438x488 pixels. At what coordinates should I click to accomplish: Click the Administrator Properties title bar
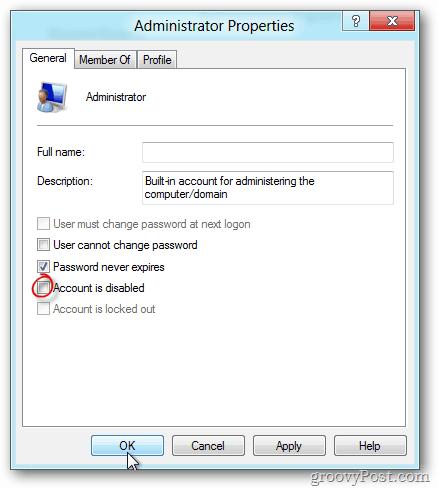pos(214,26)
